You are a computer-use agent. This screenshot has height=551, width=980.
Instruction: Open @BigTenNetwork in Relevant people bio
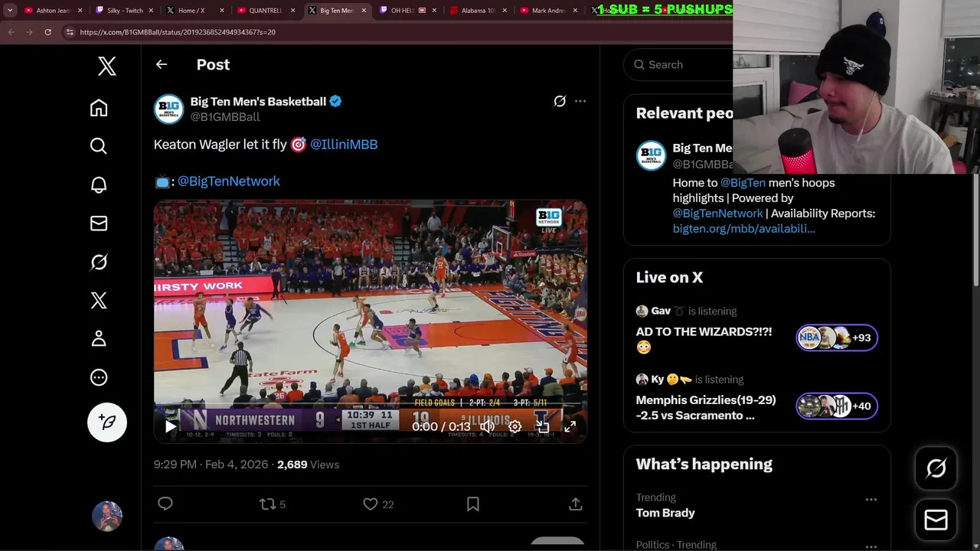coord(718,213)
